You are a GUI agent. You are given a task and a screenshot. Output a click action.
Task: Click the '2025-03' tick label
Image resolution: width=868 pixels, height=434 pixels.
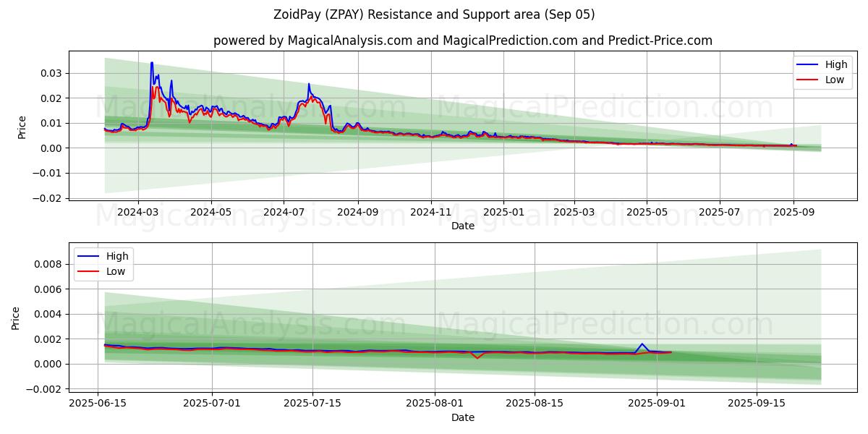574,213
